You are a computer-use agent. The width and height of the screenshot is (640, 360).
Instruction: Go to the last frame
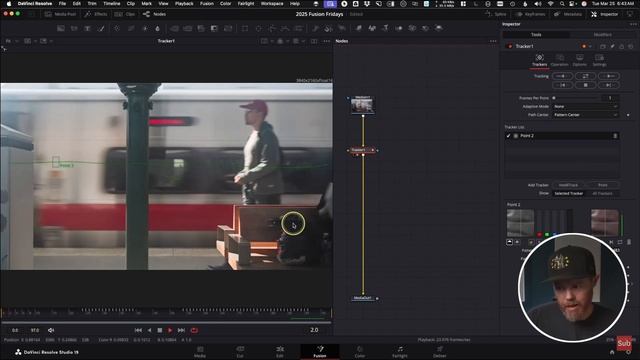181,330
